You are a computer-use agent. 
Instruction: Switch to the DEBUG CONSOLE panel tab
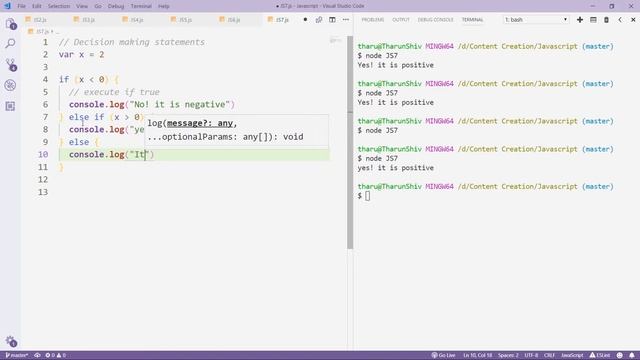tap(436, 20)
